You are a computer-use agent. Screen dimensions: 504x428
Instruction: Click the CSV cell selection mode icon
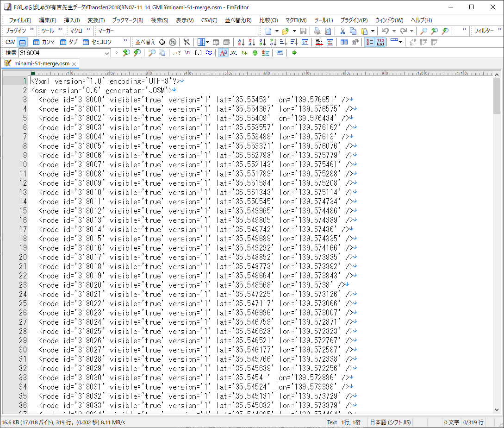[x=22, y=42]
